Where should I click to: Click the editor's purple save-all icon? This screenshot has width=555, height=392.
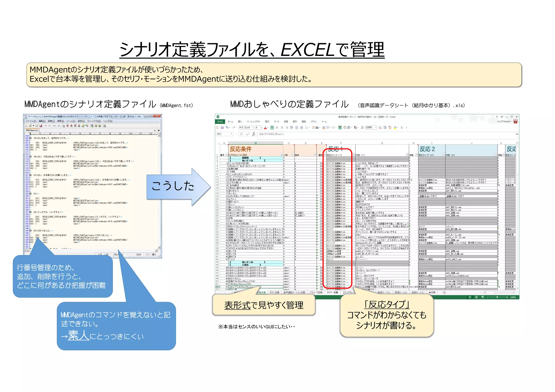pyautogui.click(x=41, y=126)
